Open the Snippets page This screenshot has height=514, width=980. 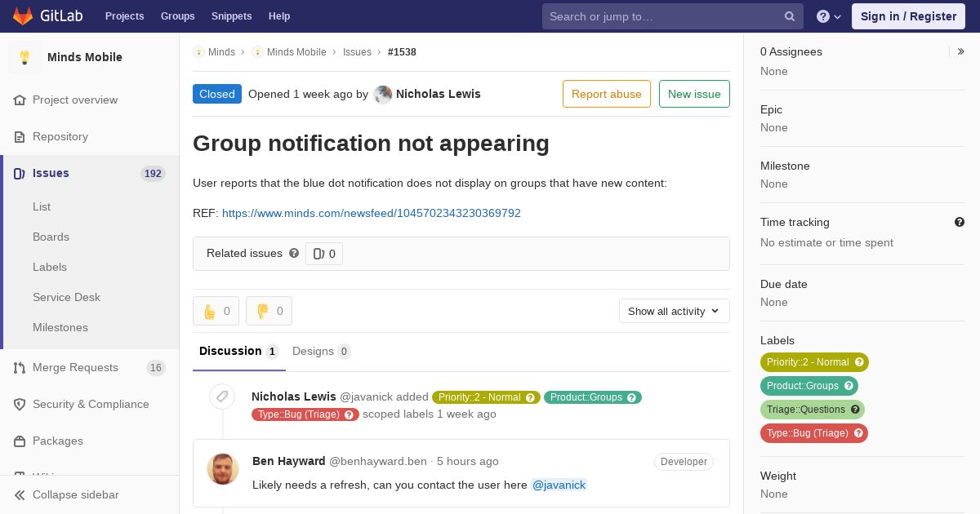pyautogui.click(x=231, y=16)
